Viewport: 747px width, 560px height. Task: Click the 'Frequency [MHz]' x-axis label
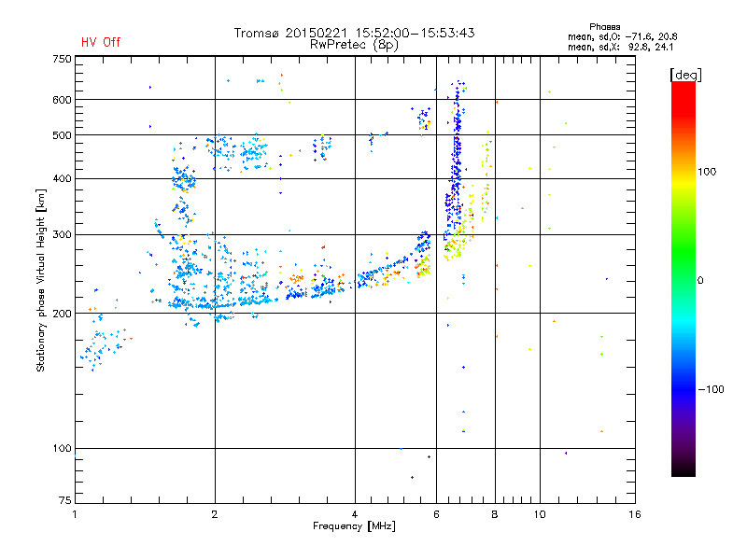[x=354, y=526]
